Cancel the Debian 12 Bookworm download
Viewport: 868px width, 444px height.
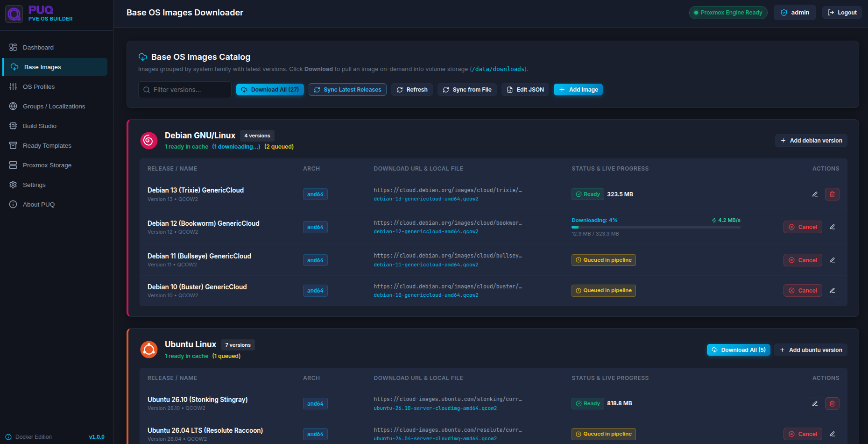[x=803, y=227]
